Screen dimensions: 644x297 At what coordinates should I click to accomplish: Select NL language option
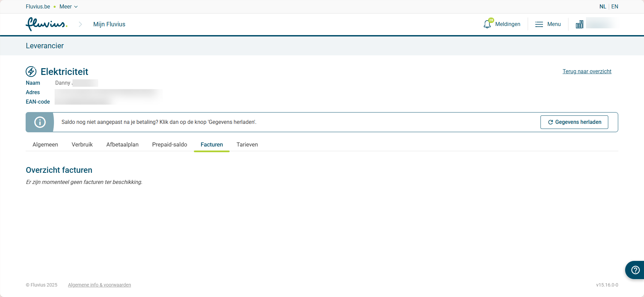(603, 7)
